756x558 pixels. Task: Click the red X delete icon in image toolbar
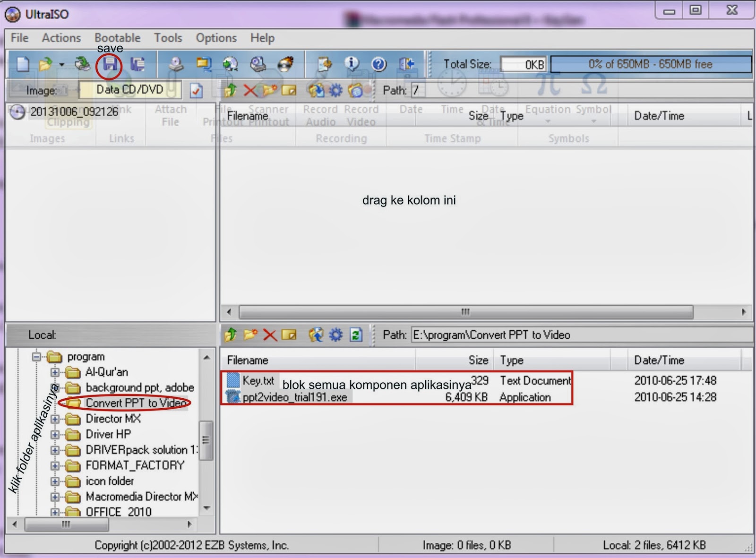click(250, 90)
